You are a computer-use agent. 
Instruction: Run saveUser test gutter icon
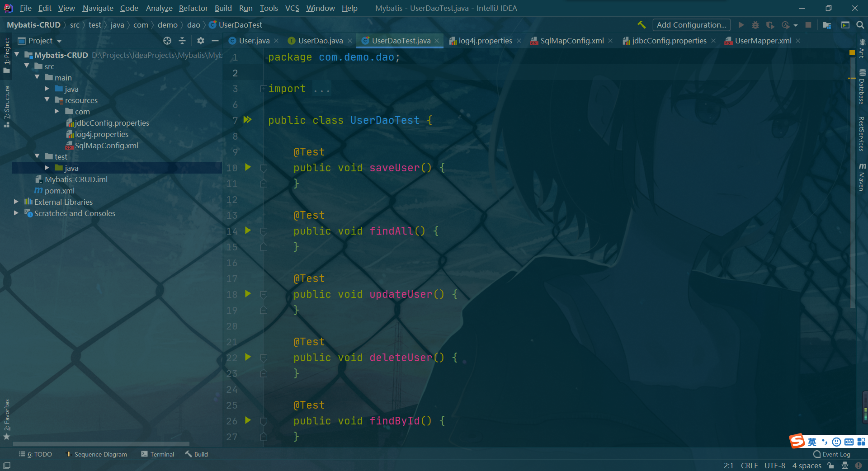click(x=248, y=167)
